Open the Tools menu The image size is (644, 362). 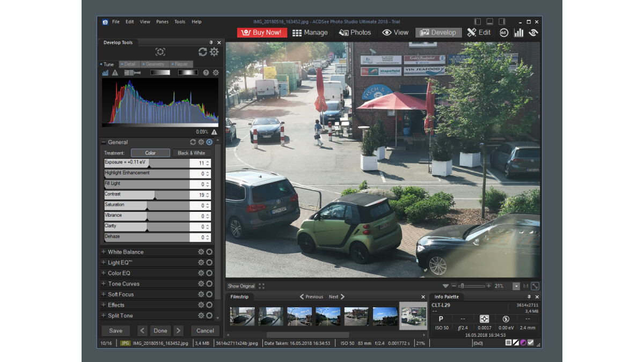180,21
